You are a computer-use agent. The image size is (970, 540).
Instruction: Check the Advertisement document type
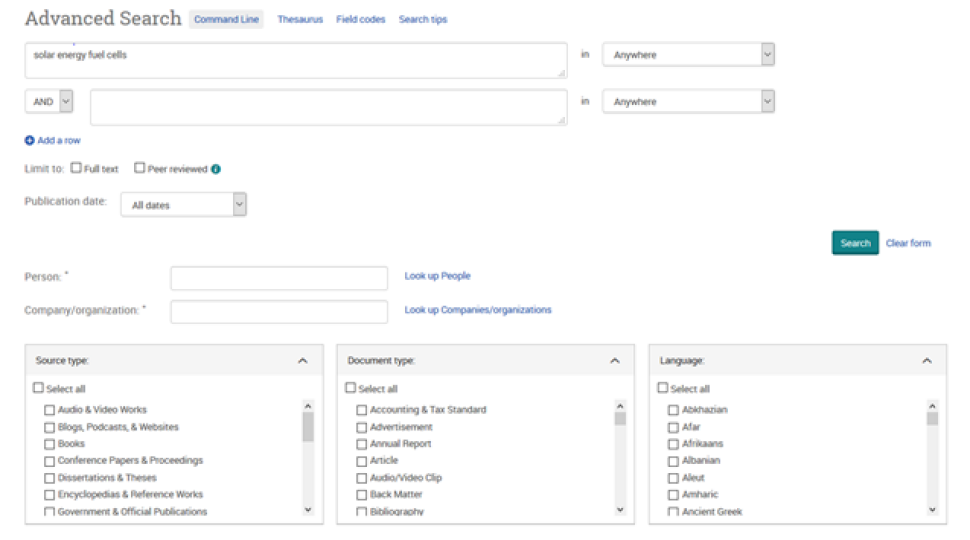pyautogui.click(x=362, y=427)
